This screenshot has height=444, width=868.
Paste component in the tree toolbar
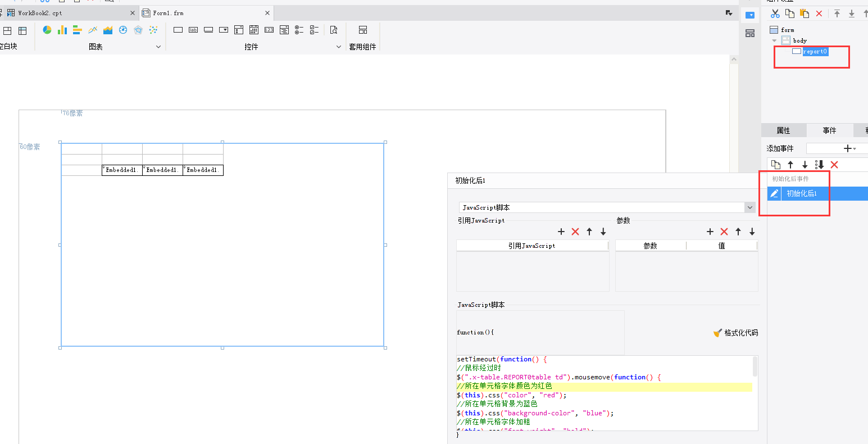805,13
